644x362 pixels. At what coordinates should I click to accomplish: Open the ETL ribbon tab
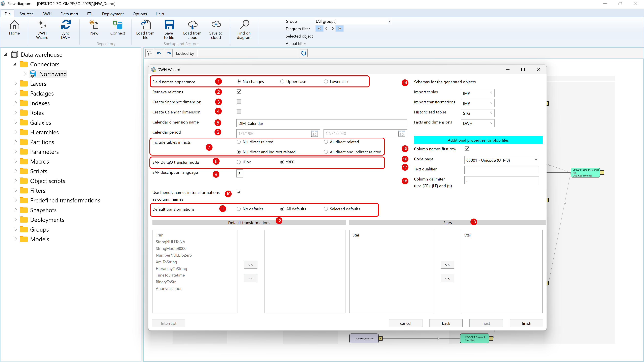pyautogui.click(x=90, y=14)
